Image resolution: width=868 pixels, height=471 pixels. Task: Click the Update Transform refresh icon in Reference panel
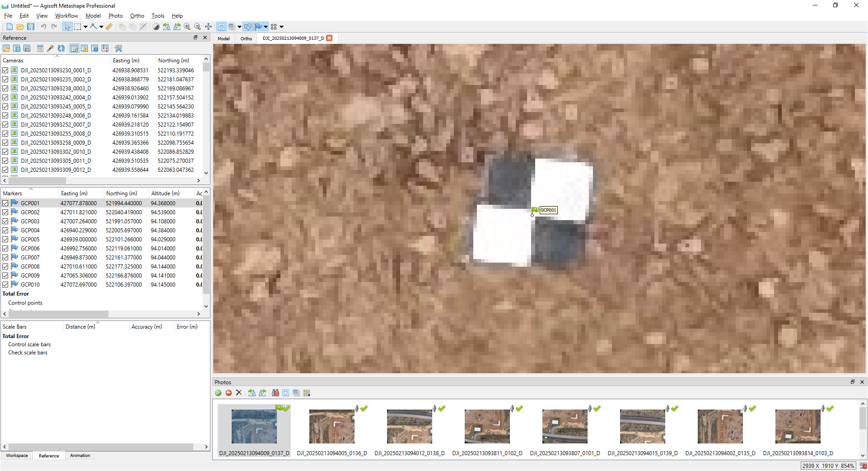(61, 48)
